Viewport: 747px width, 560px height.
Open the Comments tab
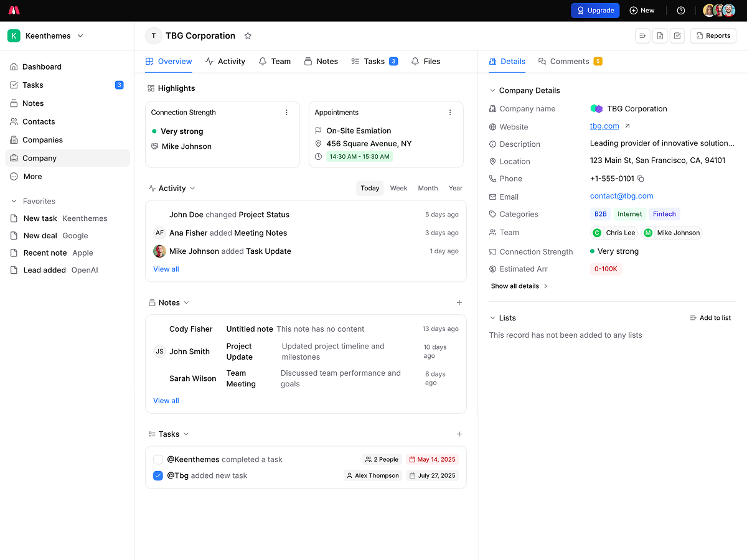pos(569,62)
